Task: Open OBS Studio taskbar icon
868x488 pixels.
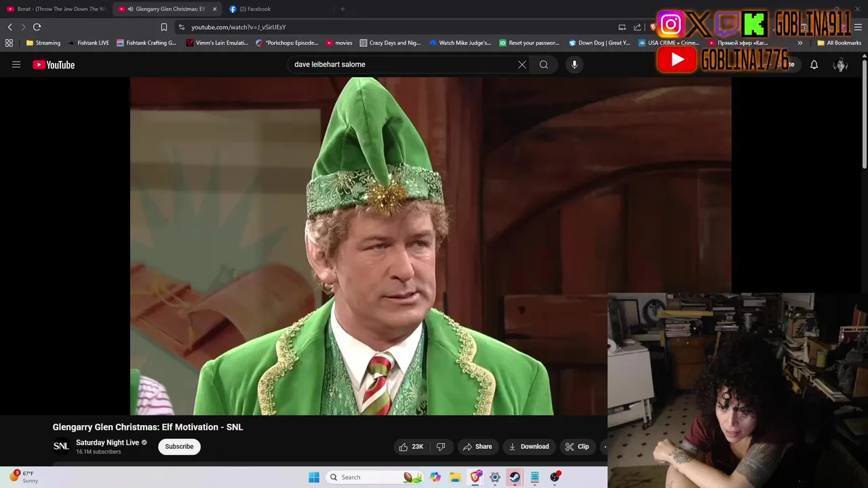Action: (x=555, y=477)
